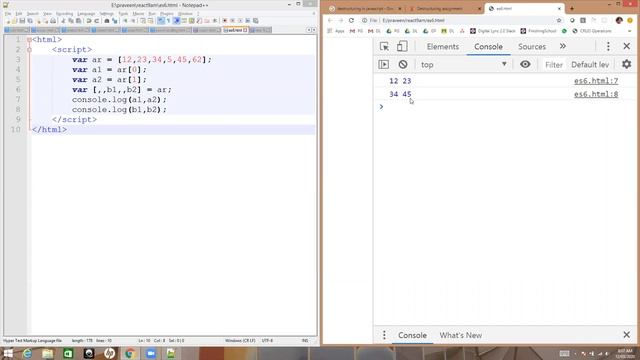This screenshot has height=360, width=640.
Task: Select the DevTools inspect element picker icon
Action: pos(384,47)
